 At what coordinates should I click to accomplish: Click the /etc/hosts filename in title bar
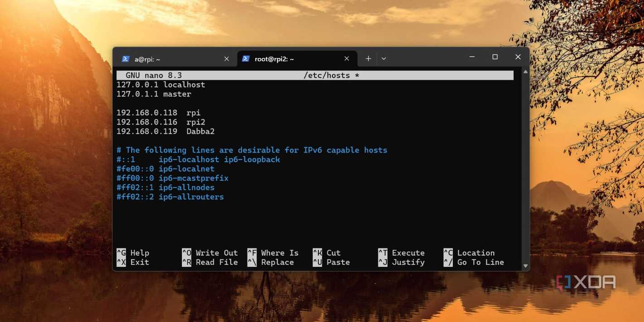click(x=327, y=75)
